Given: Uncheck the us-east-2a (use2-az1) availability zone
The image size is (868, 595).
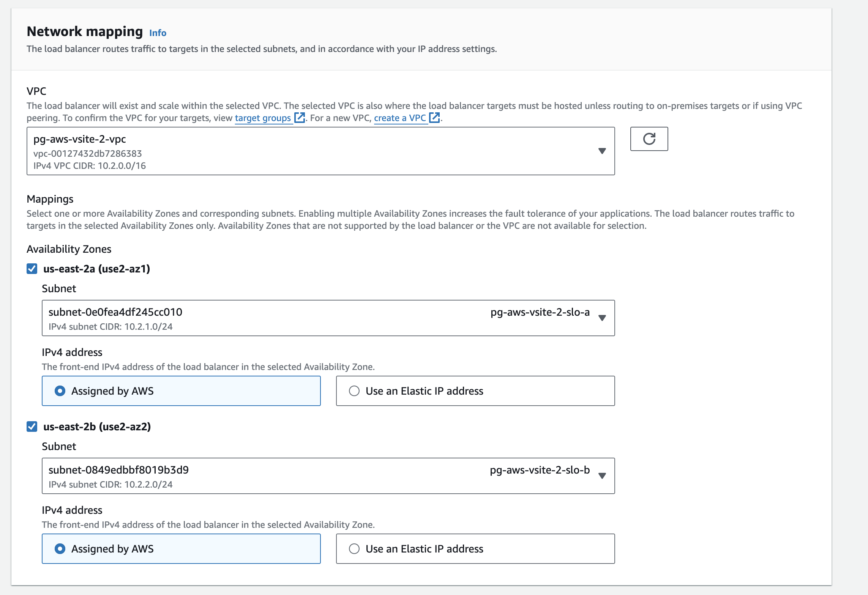Looking at the screenshot, I should pos(32,269).
